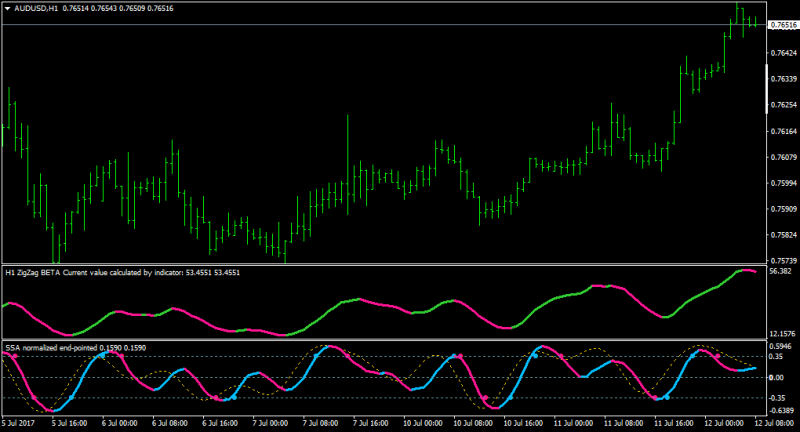Click the 7 Jul 00:00 time label
This screenshot has height=432, width=800.
click(x=270, y=423)
